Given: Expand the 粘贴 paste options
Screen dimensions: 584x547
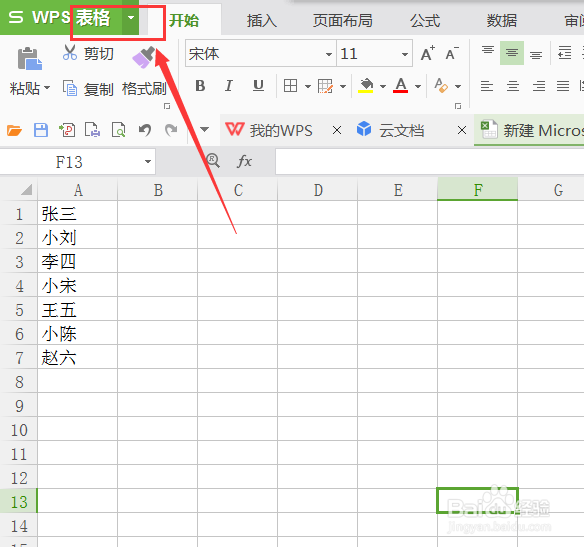Looking at the screenshot, I should [x=47, y=88].
